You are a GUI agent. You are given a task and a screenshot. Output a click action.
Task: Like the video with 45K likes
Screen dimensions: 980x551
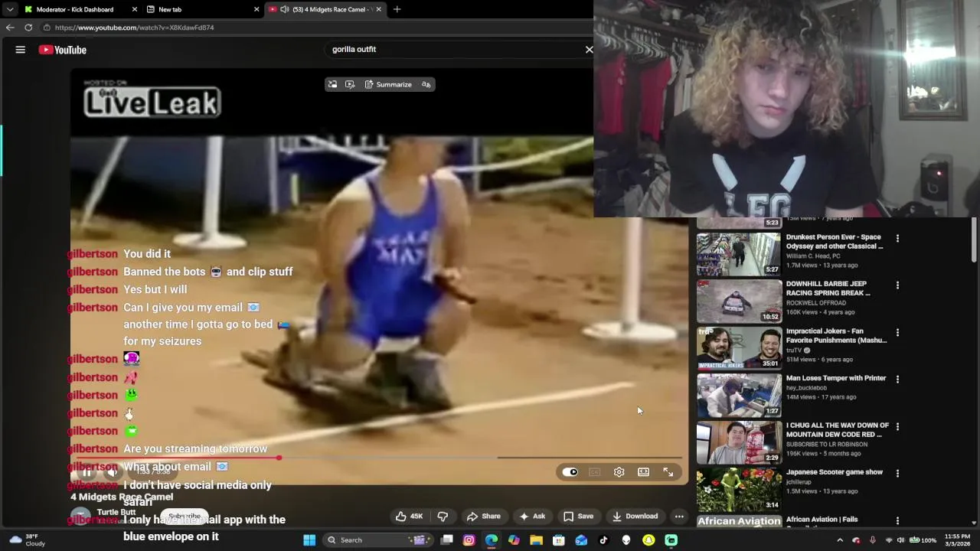[409, 517]
